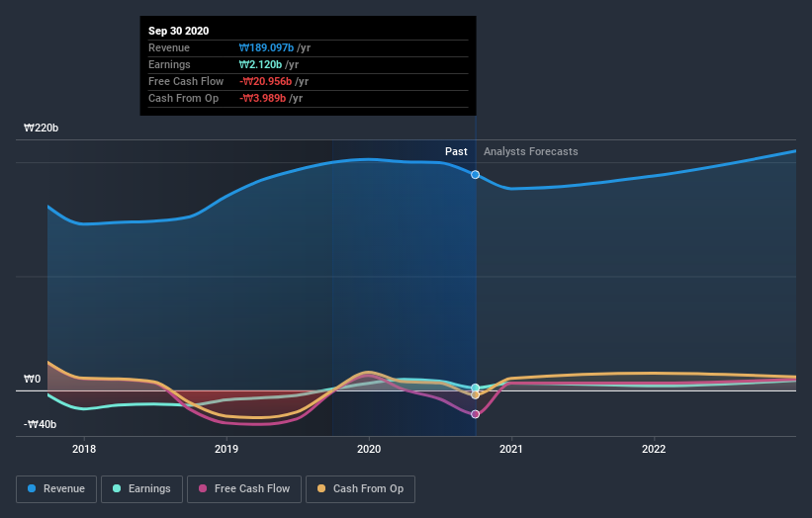Click the 2018 x-axis label
Image resolution: width=812 pixels, height=518 pixels.
(x=84, y=449)
